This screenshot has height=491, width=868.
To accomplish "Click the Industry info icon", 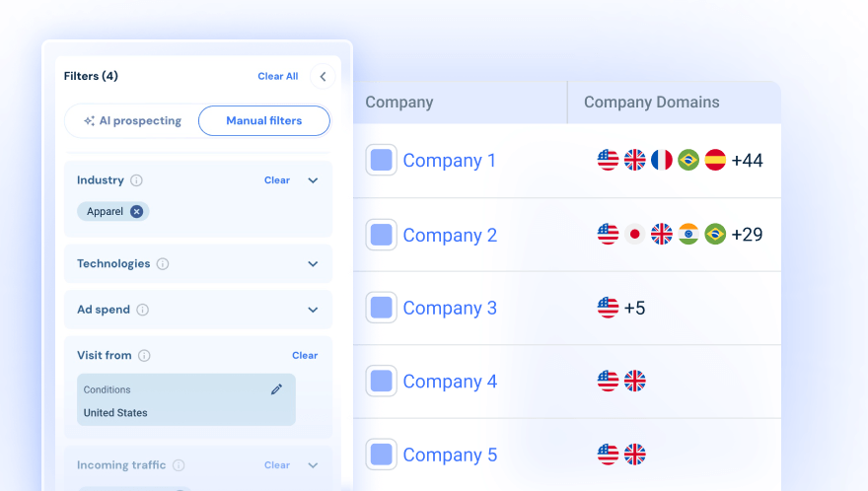I will [137, 180].
